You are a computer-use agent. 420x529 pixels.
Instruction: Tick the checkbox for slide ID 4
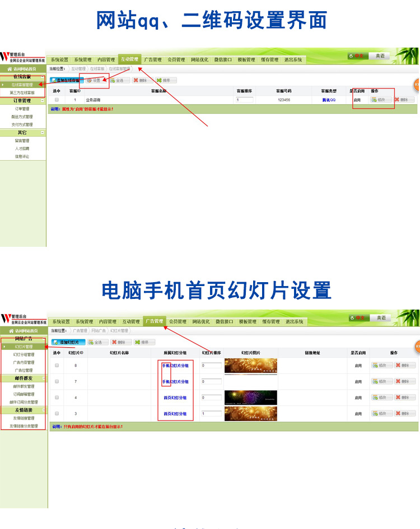pos(57,397)
